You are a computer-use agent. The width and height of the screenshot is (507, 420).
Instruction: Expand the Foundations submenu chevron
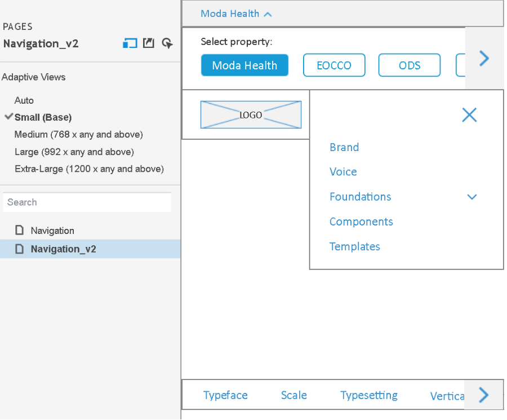tap(472, 197)
